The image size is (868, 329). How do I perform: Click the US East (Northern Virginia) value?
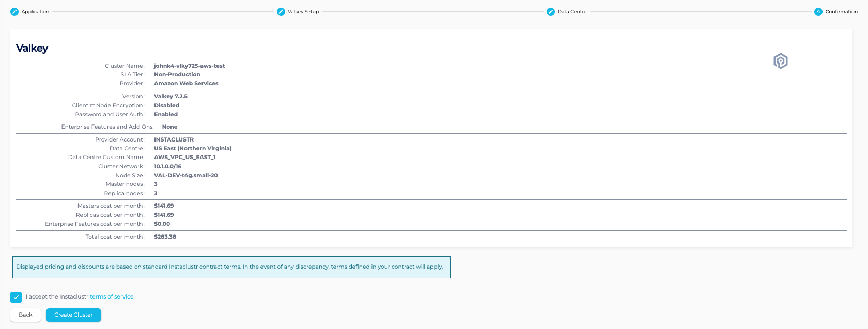(x=193, y=149)
